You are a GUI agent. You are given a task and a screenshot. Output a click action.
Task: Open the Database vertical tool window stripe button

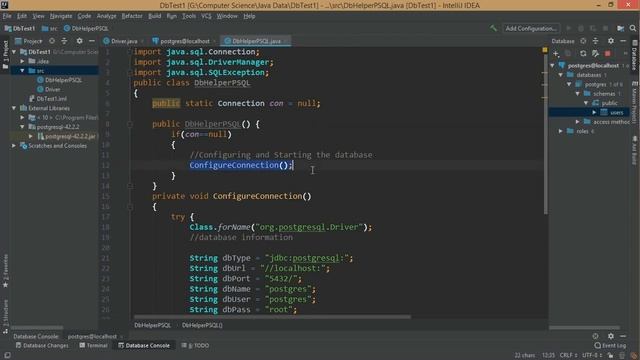pos(634,56)
